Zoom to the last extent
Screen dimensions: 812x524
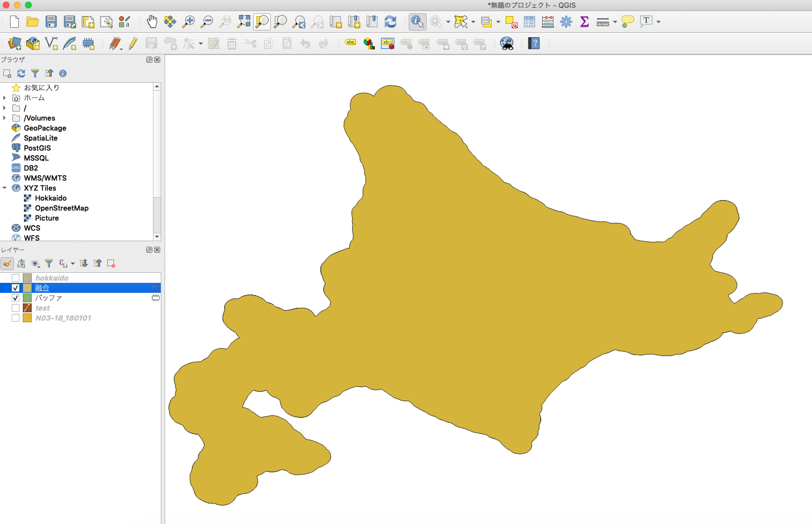(x=299, y=22)
